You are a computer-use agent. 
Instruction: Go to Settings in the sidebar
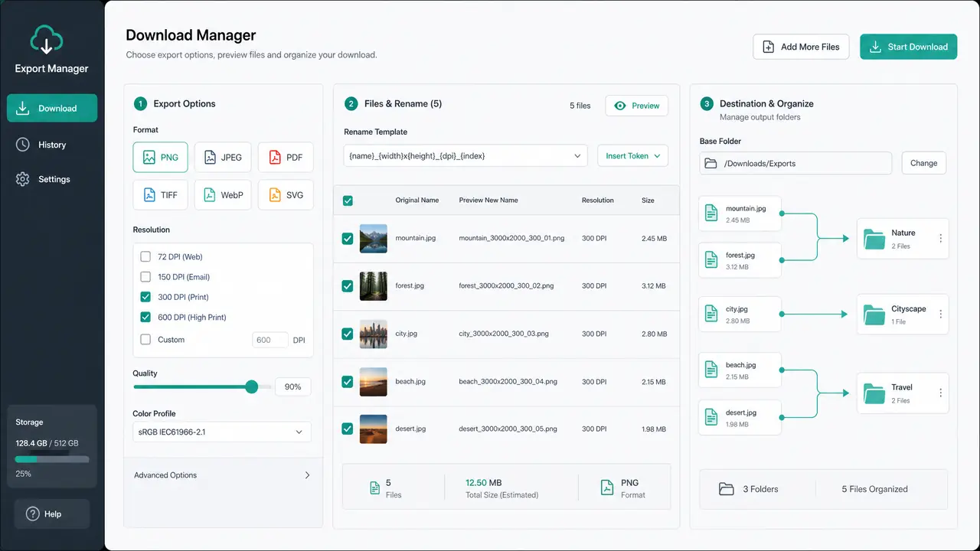tap(52, 179)
